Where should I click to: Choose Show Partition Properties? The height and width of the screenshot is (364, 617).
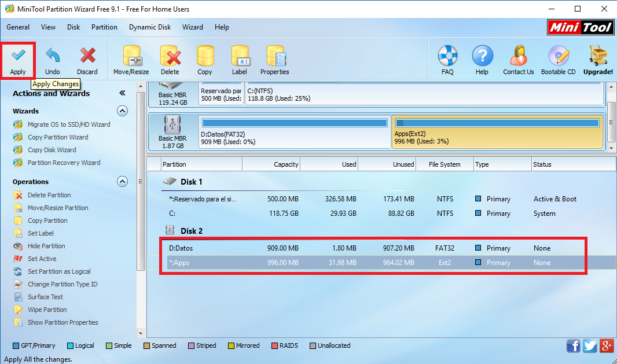click(56, 322)
